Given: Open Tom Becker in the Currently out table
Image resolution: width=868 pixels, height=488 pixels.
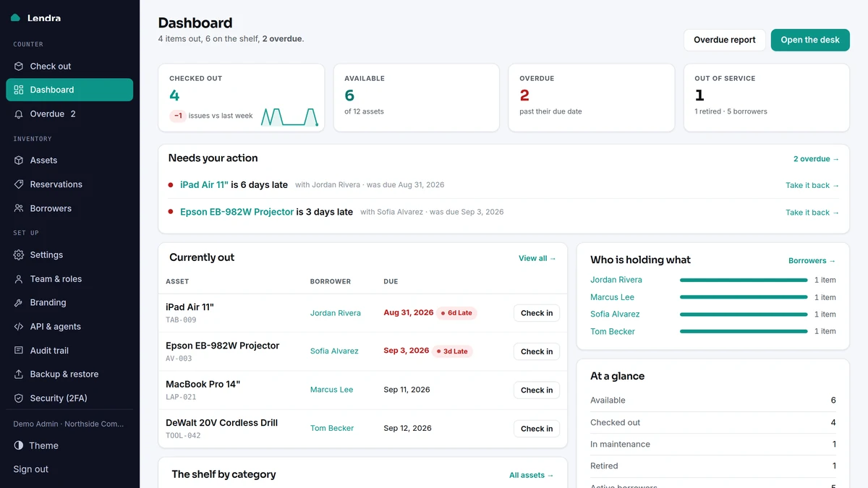Looking at the screenshot, I should click(x=332, y=429).
